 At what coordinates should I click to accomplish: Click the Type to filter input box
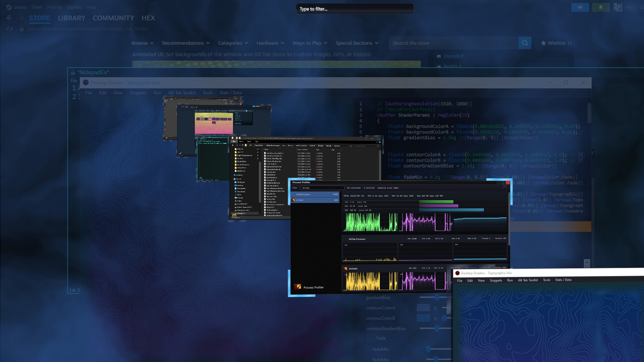(x=355, y=9)
